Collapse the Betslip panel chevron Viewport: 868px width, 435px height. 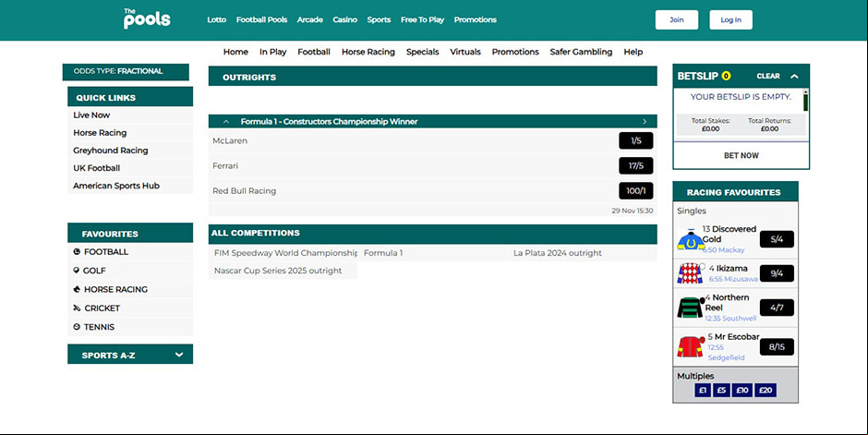794,77
